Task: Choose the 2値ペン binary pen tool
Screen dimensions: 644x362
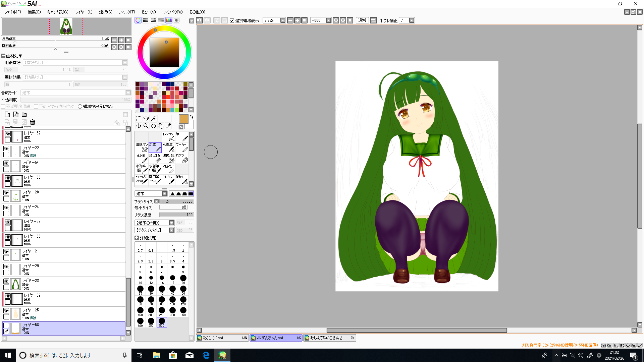Action: 168,169
